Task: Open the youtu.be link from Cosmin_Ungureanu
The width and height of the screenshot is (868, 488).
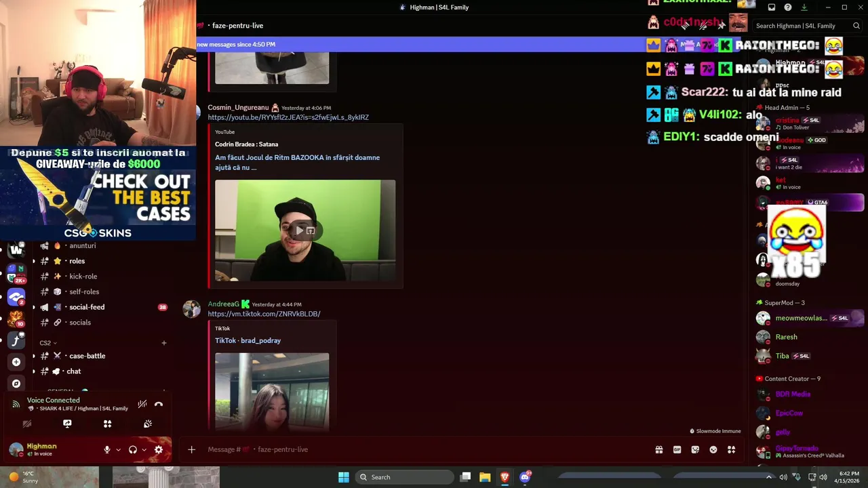Action: pyautogui.click(x=288, y=117)
